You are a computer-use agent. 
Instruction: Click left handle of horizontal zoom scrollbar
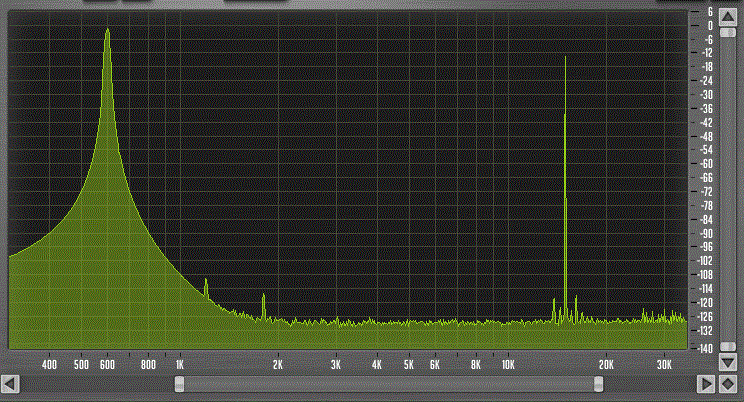point(179,384)
